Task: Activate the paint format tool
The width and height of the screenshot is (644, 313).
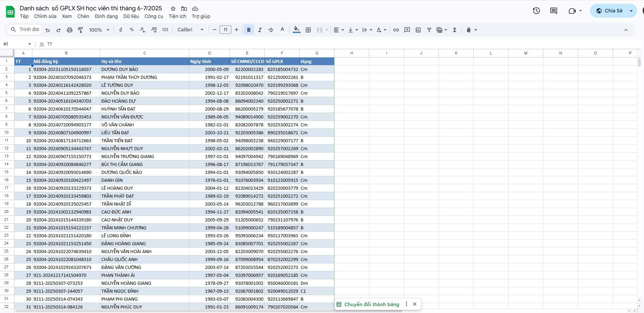Action: pos(80,30)
